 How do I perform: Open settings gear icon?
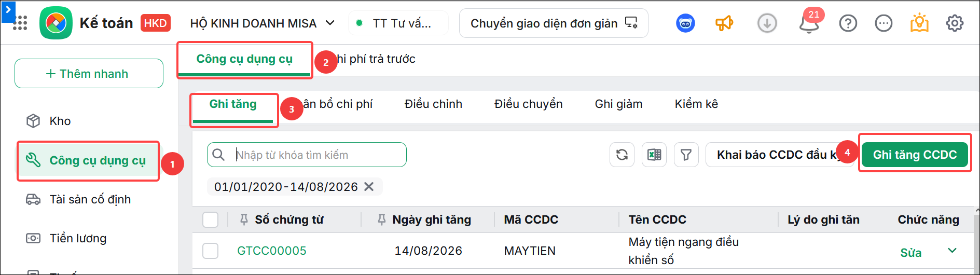[x=955, y=23]
